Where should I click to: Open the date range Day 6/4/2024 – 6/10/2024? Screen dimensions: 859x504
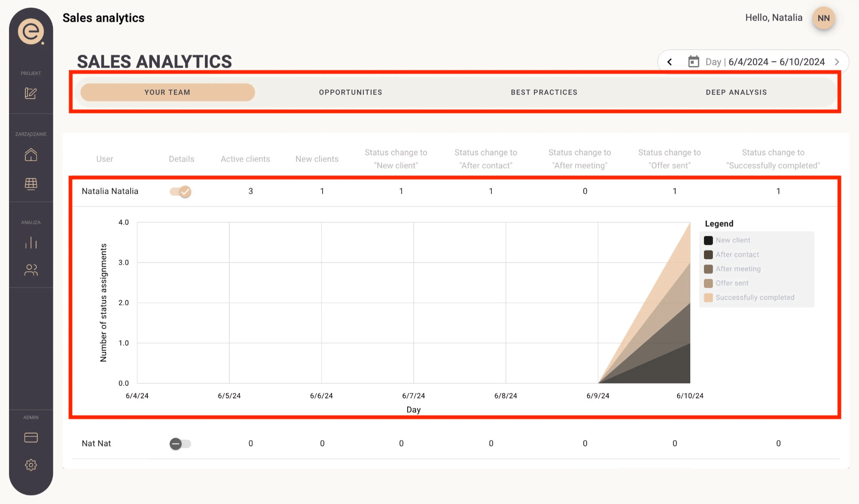tap(765, 62)
